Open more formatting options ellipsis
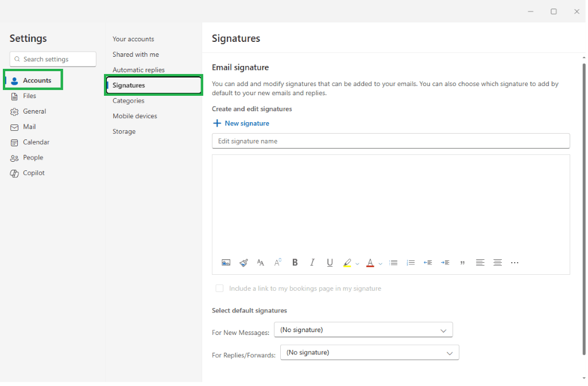Viewport: 588px width, 386px height. click(514, 263)
